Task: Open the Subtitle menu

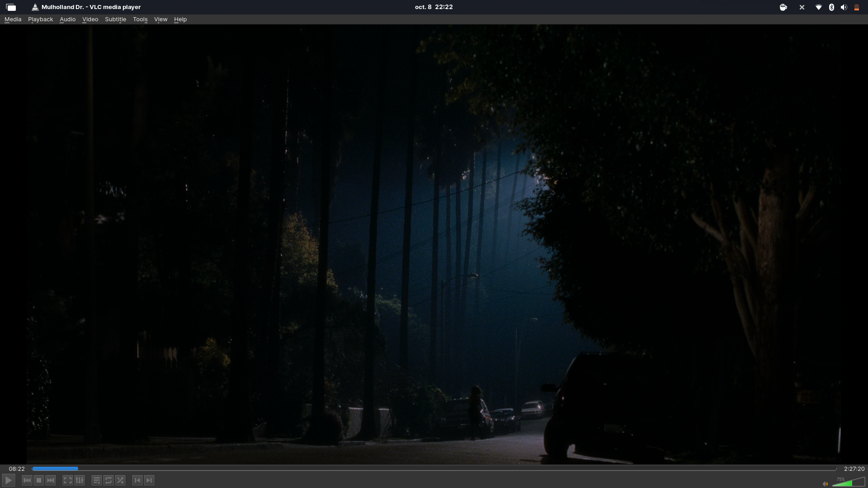Action: pyautogui.click(x=115, y=19)
